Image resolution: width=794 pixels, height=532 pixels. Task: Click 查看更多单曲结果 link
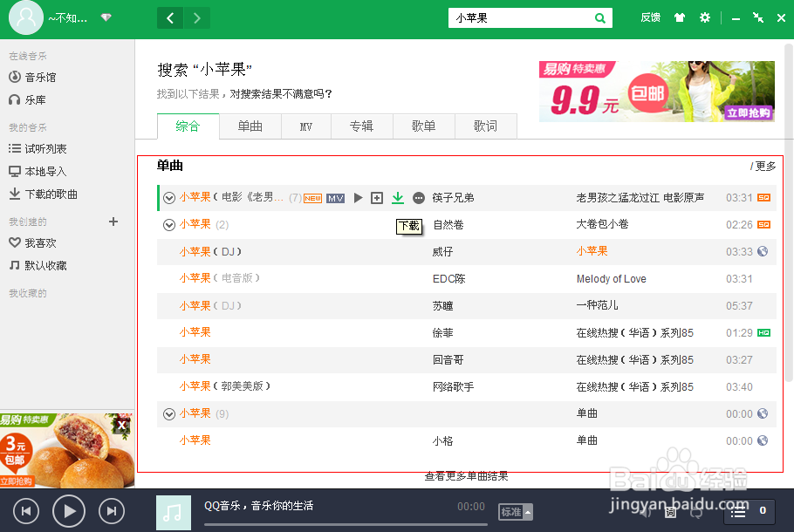pyautogui.click(x=466, y=476)
